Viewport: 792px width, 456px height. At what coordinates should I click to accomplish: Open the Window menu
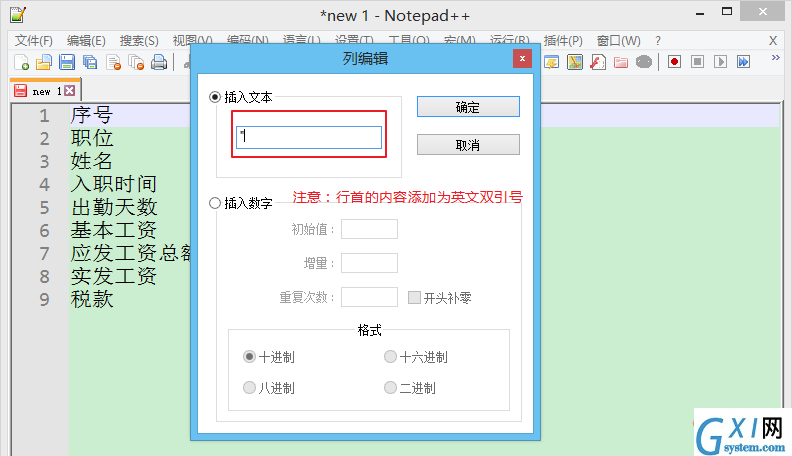click(618, 40)
